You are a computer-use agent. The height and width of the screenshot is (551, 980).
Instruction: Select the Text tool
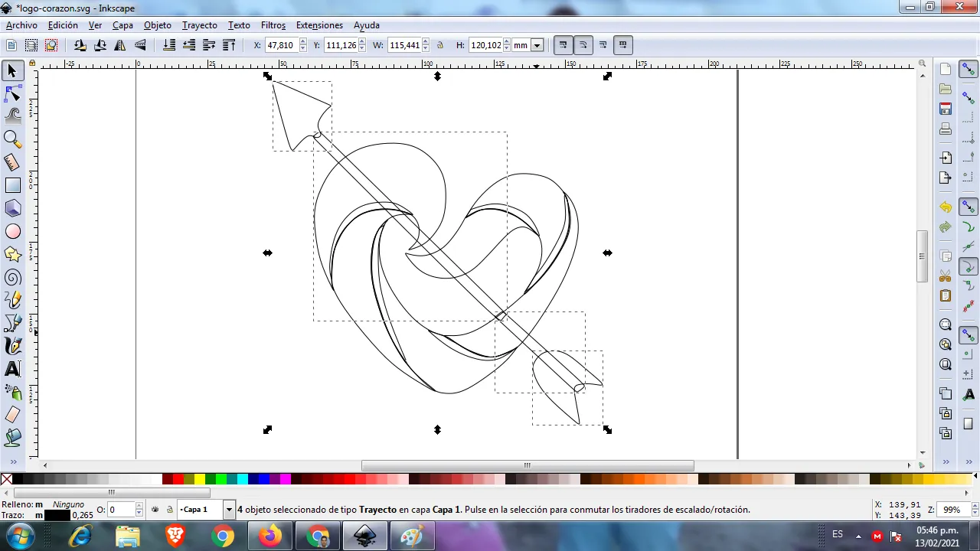pyautogui.click(x=12, y=369)
